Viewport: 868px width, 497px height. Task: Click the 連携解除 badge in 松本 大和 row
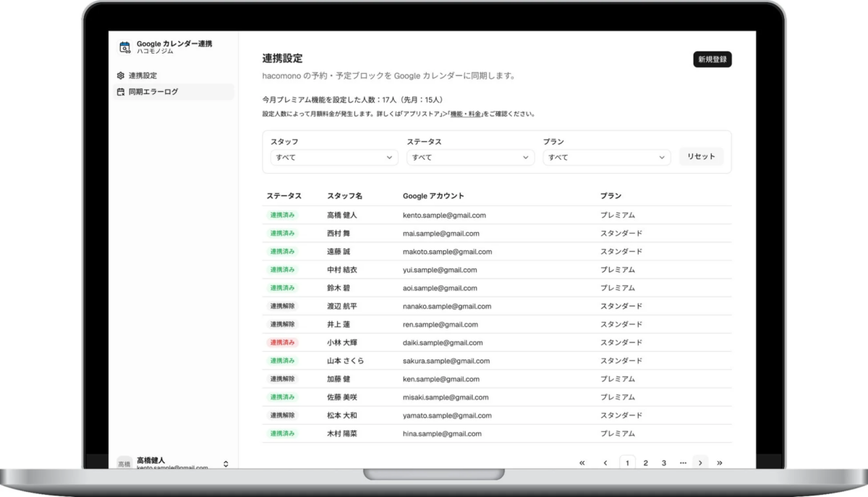[x=282, y=415]
